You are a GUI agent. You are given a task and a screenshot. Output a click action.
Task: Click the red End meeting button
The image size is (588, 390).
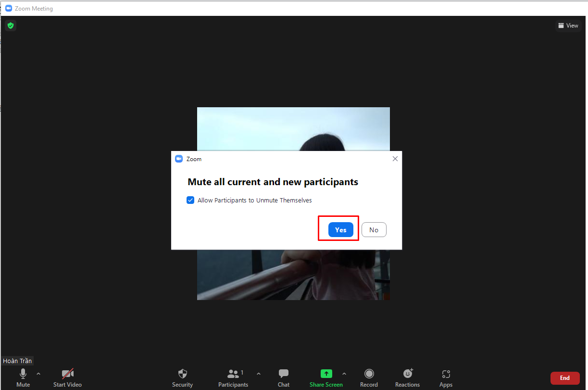coord(565,378)
